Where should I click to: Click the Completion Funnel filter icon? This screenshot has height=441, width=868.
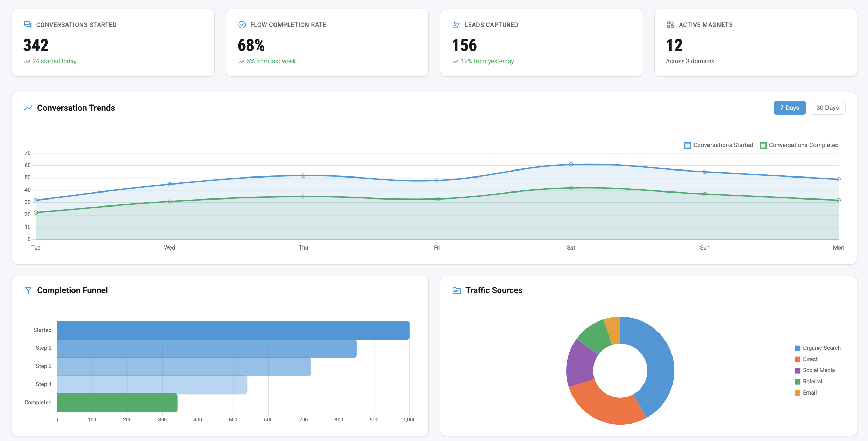coord(28,290)
